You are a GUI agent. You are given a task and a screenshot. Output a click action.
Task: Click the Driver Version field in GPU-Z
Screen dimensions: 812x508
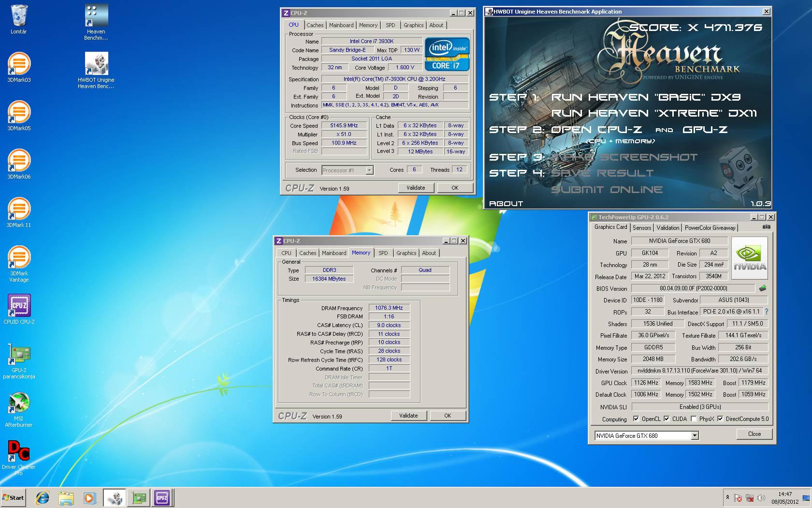coord(699,371)
